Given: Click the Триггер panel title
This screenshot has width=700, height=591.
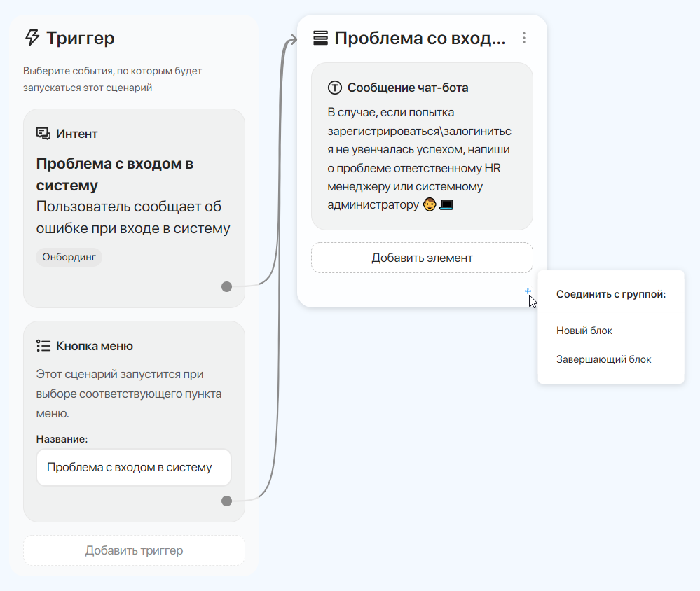Looking at the screenshot, I should pos(80,38).
